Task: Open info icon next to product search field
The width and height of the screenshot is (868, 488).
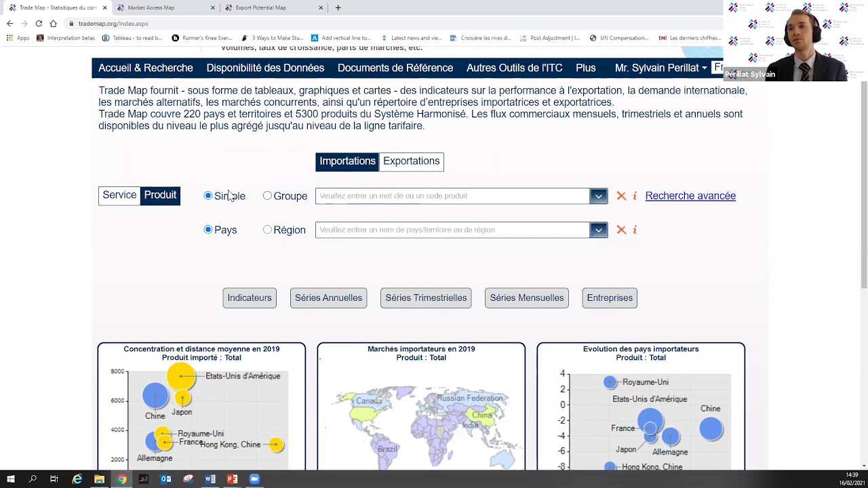Action: coord(635,196)
